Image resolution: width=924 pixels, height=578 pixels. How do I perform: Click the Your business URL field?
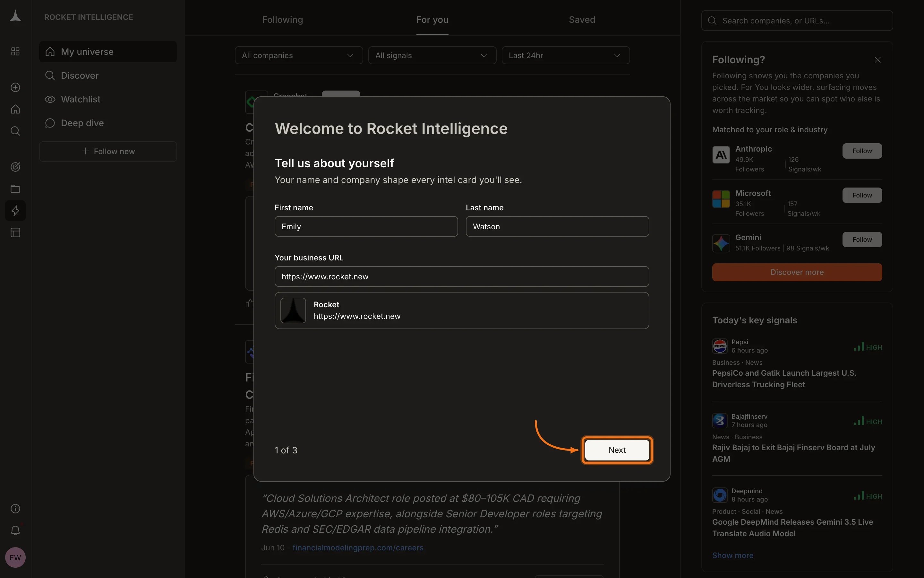tap(462, 276)
